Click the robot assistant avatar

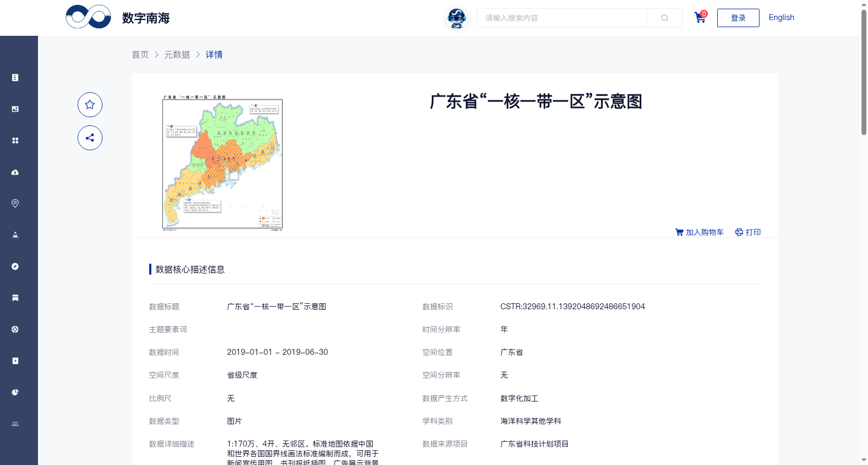(457, 18)
